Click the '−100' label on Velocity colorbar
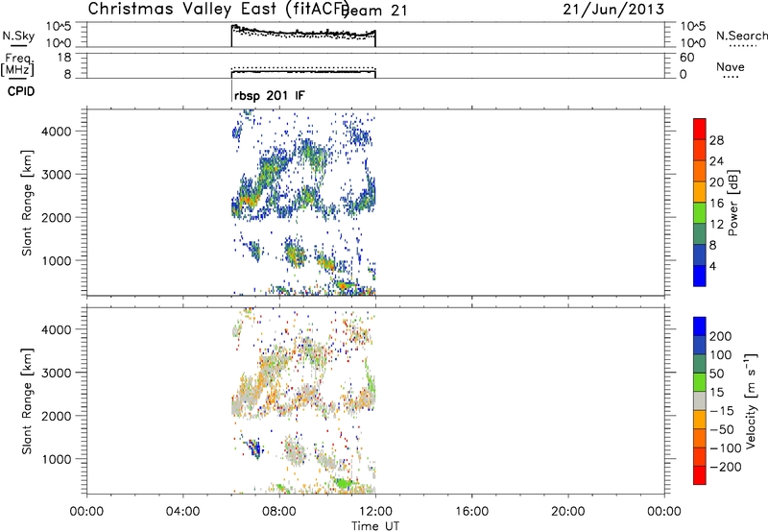This screenshot has width=768, height=532. (726, 448)
